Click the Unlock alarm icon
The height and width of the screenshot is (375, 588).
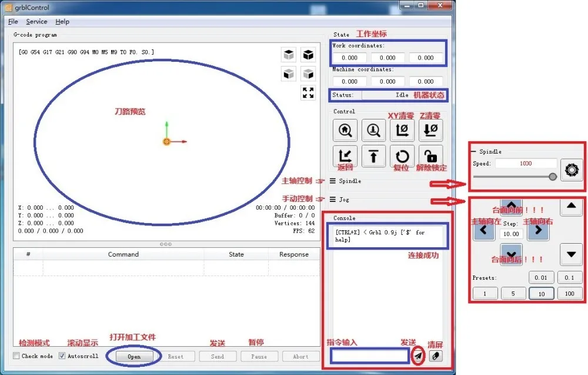click(430, 156)
